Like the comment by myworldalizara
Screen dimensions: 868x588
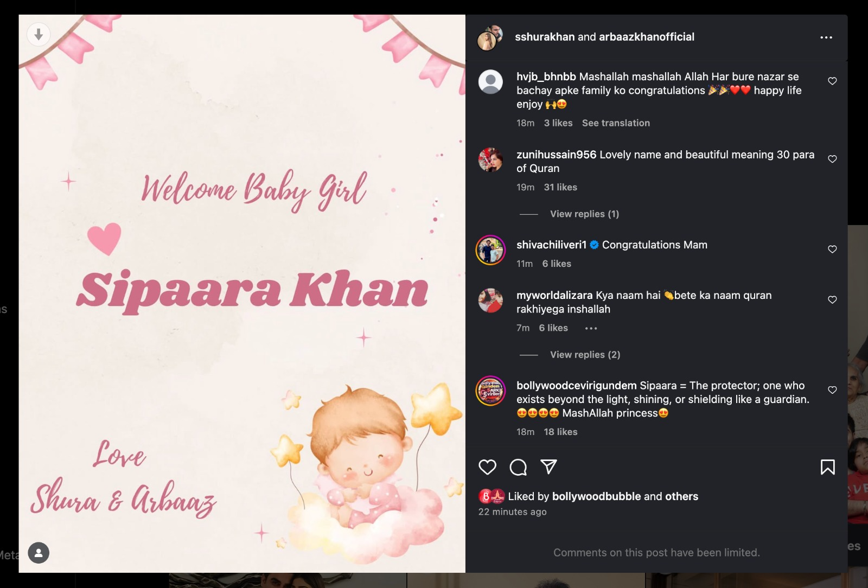pyautogui.click(x=832, y=300)
